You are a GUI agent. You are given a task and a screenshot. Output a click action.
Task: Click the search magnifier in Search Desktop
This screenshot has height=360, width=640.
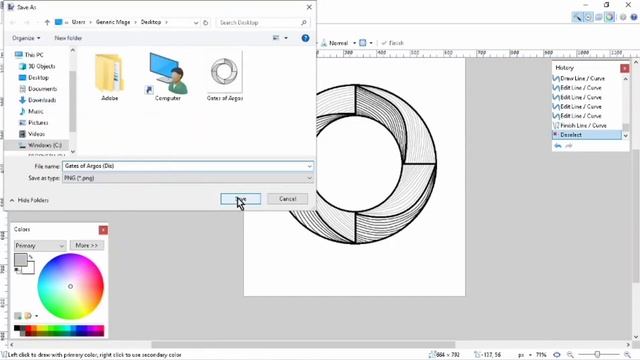tap(304, 22)
